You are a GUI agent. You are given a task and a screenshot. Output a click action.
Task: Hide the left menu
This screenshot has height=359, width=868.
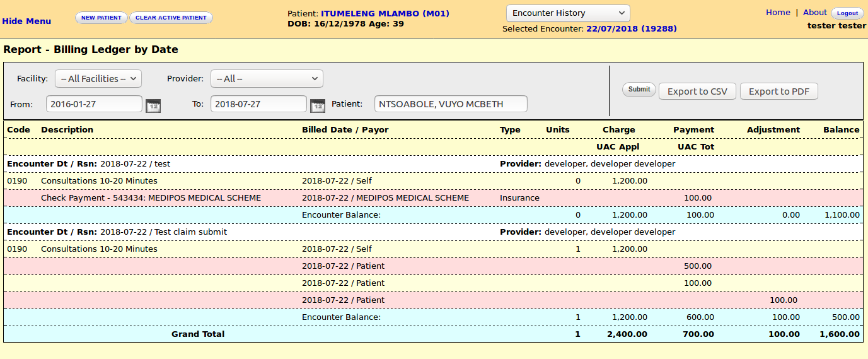26,21
